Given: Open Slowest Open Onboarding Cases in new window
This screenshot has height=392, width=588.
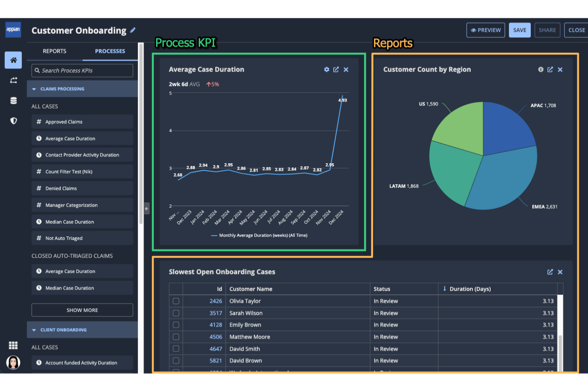Looking at the screenshot, I should click(x=550, y=272).
